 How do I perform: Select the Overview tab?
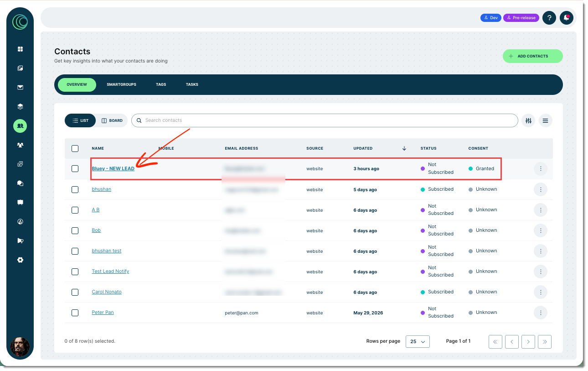coord(77,85)
